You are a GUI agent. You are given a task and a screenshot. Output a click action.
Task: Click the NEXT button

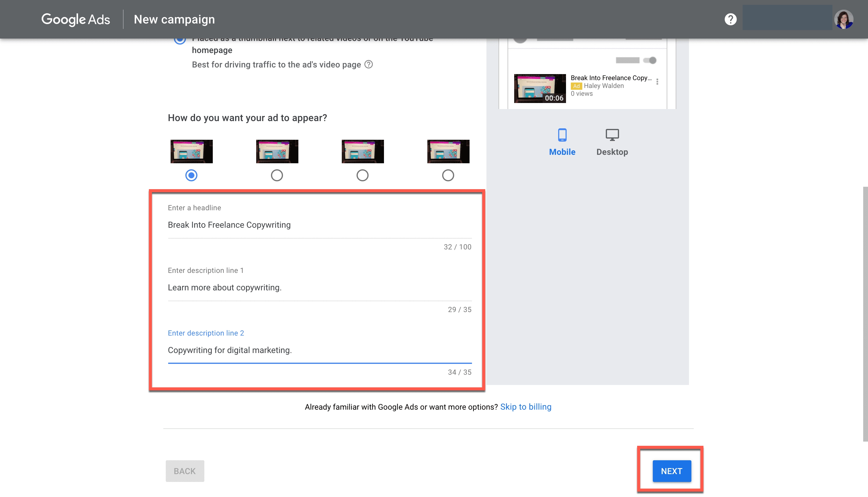[670, 471]
